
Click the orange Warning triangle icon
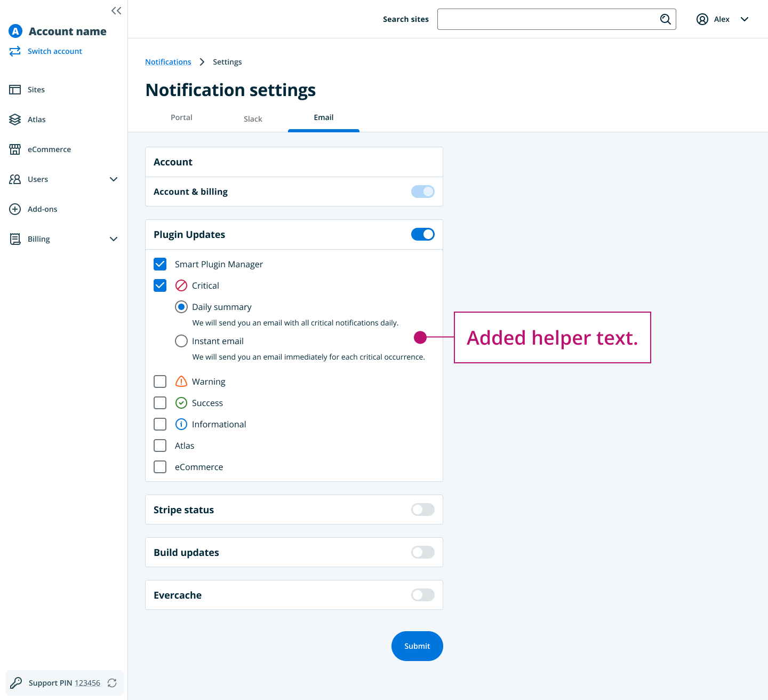pos(181,381)
